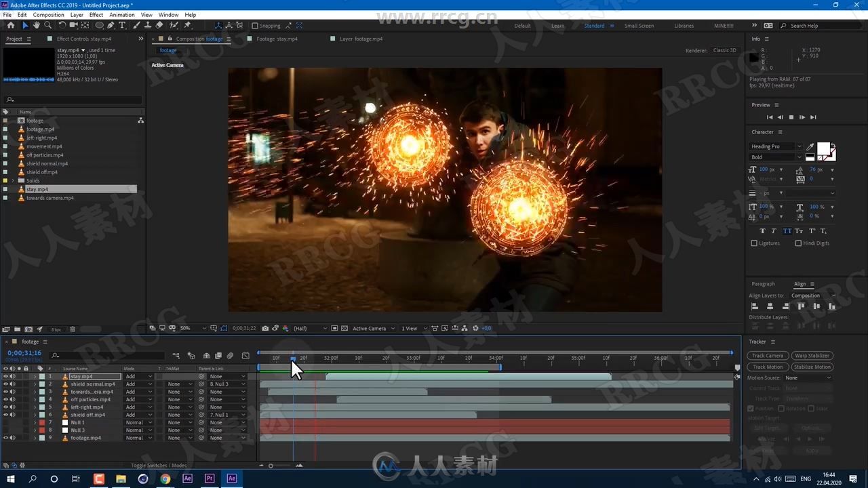The height and width of the screenshot is (488, 868).
Task: Open Chrome from the Windows taskbar
Action: (165, 479)
